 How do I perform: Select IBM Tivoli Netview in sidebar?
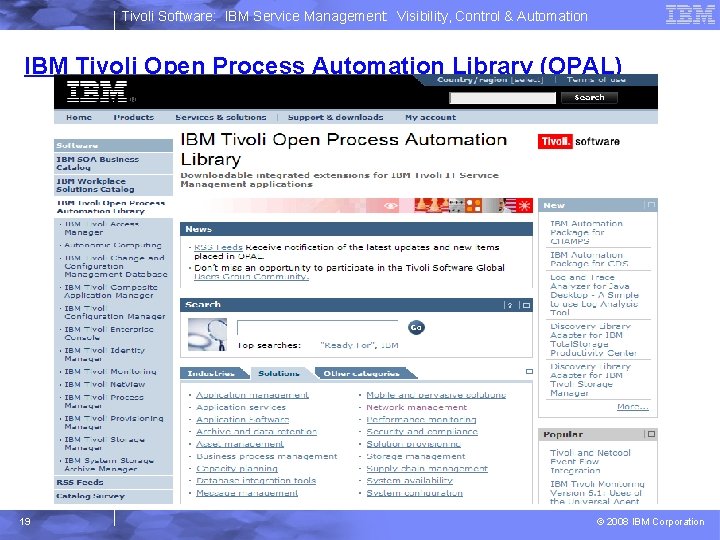click(x=105, y=384)
